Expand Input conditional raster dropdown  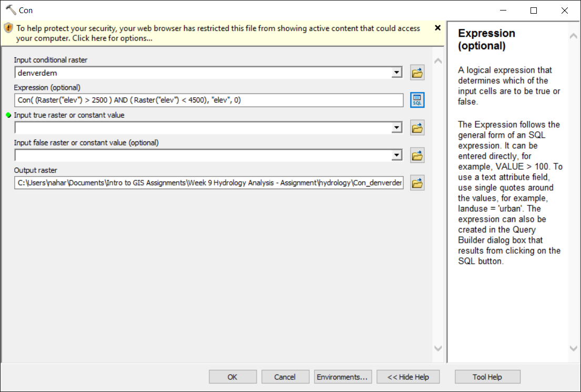397,73
